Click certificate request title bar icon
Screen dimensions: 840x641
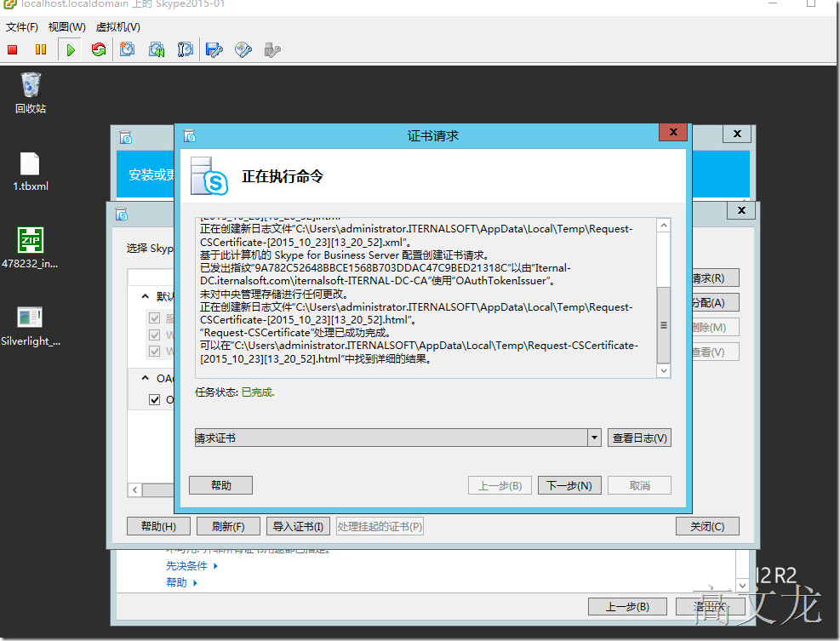(190, 135)
